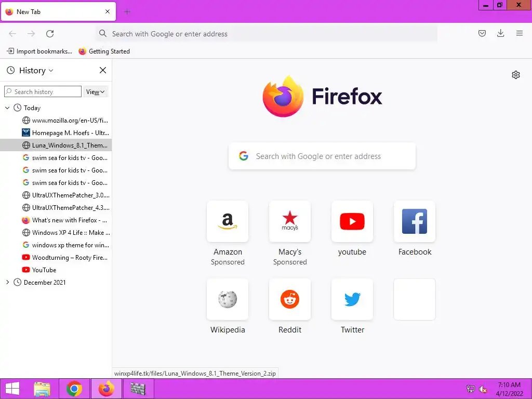
Task: Open a new tab with plus button
Action: (x=127, y=12)
